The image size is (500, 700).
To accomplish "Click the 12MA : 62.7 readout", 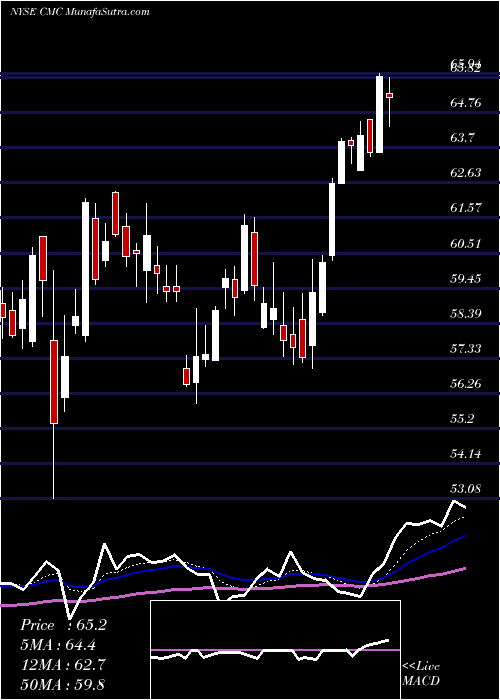I will [62, 665].
